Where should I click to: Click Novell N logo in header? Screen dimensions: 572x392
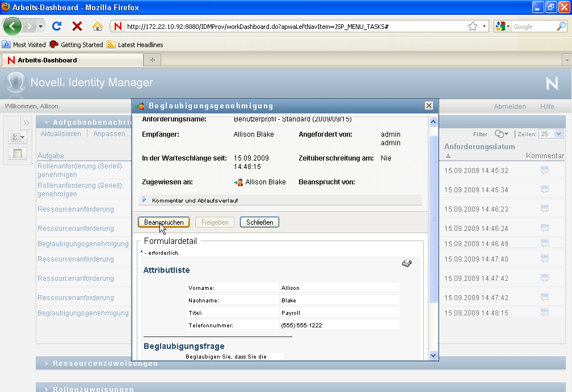point(552,83)
